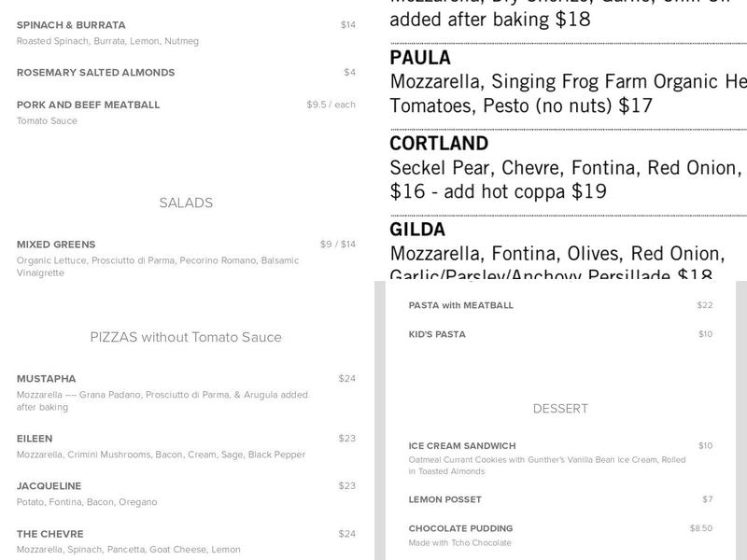Click the DESSERT section heading
The image size is (747, 560).
(x=560, y=409)
